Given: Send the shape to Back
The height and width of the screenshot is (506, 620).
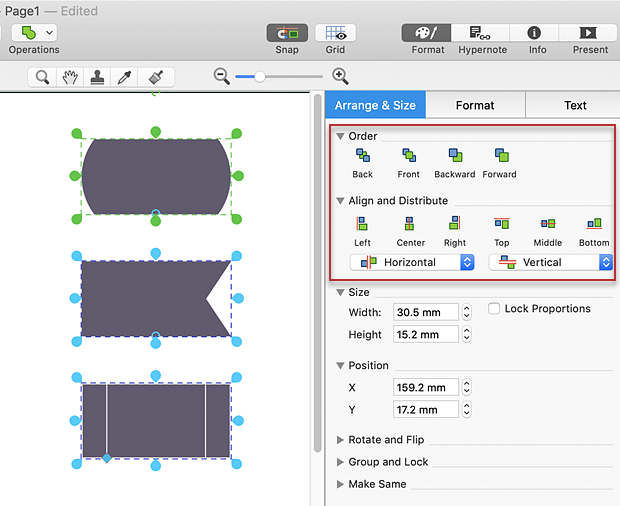Looking at the screenshot, I should pos(363,163).
